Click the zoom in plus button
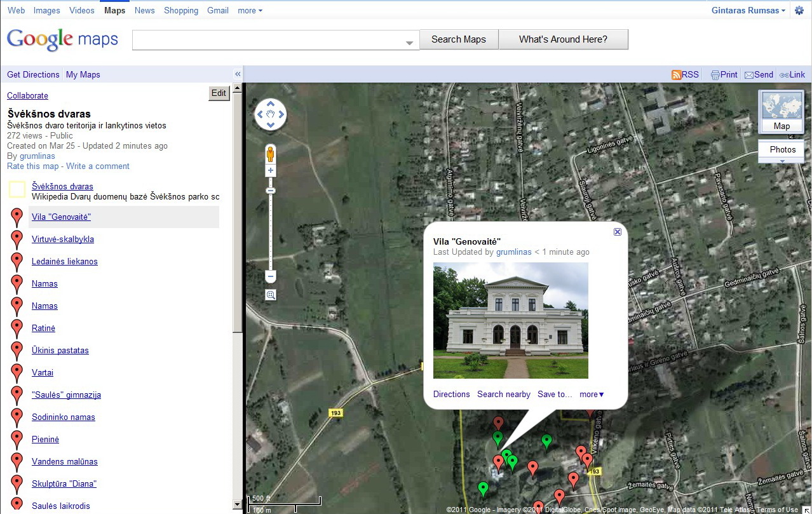Screen dimensions: 812x514 tap(271, 171)
